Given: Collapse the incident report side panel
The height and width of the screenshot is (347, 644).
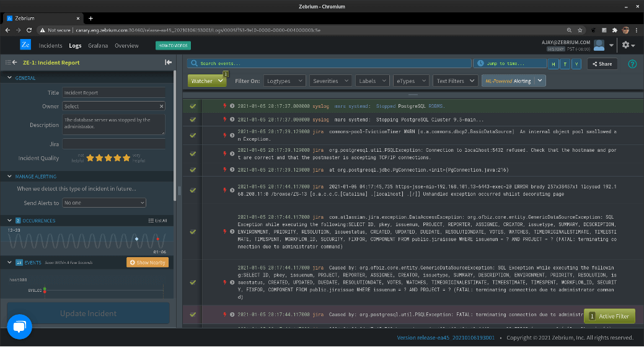Looking at the screenshot, I should 169,63.
